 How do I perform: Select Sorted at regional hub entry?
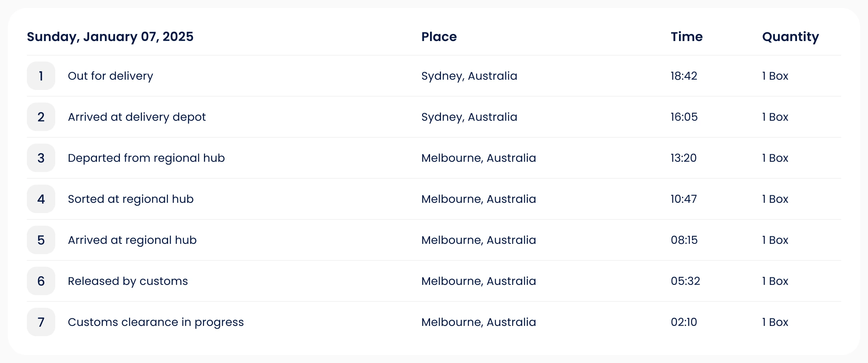131,199
